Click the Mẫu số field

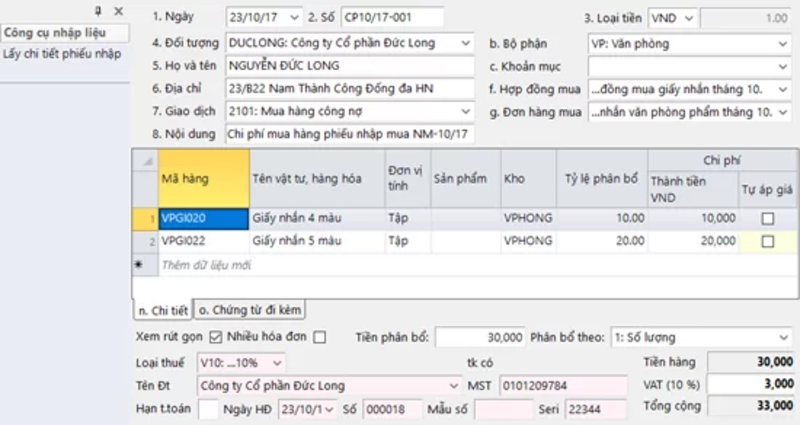(503, 409)
